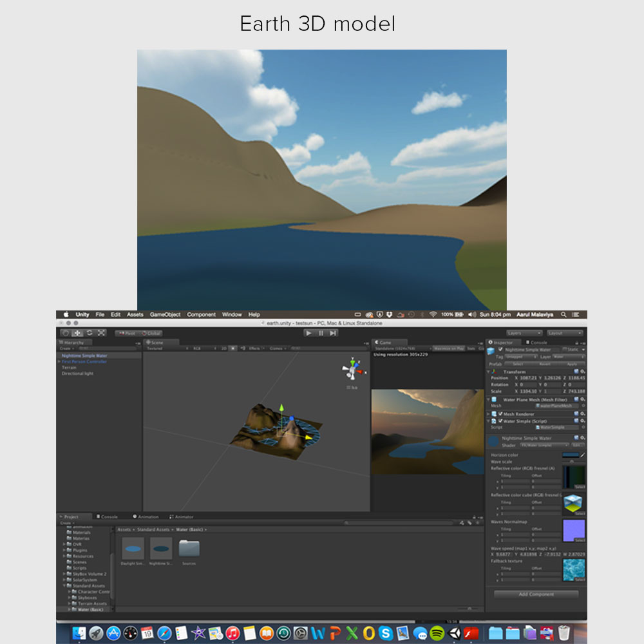
Task: Click the Add Component button
Action: (536, 594)
